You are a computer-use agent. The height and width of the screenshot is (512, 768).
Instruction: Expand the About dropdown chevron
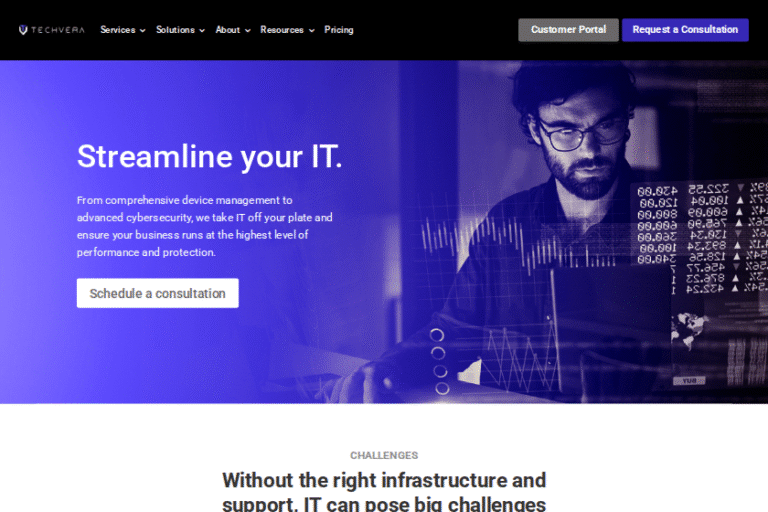[x=248, y=30]
